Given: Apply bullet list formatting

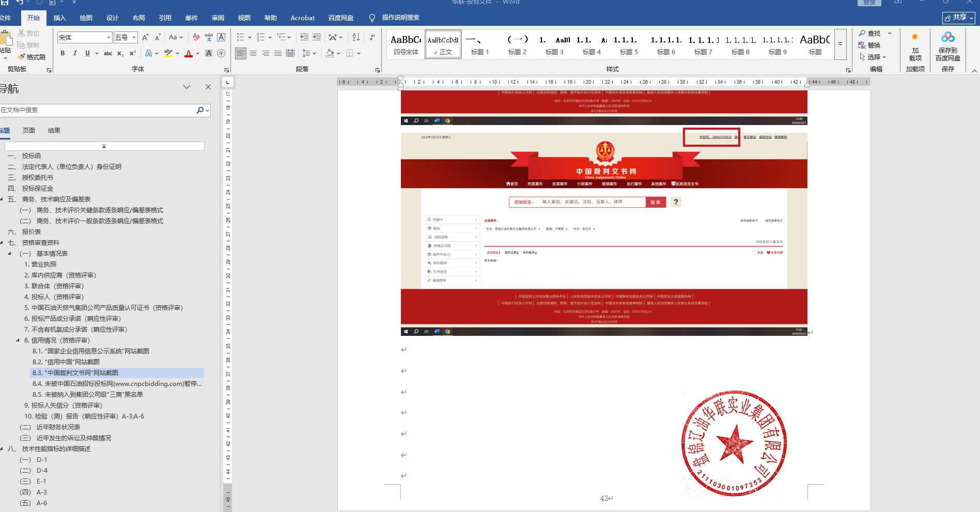Looking at the screenshot, I should tap(240, 37).
